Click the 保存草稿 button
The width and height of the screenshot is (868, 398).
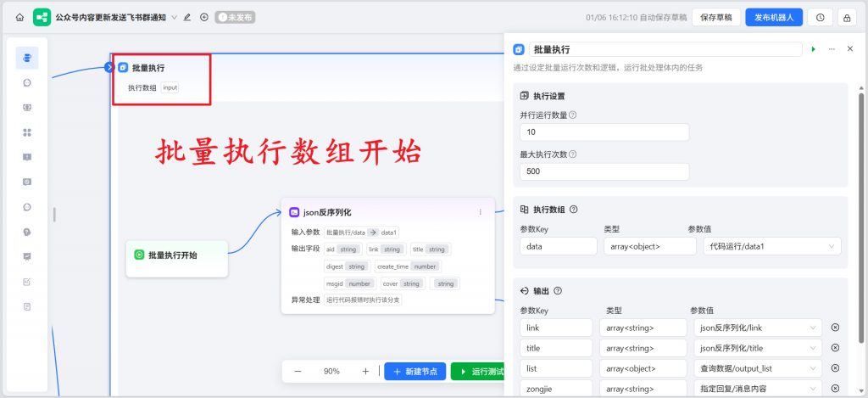716,17
